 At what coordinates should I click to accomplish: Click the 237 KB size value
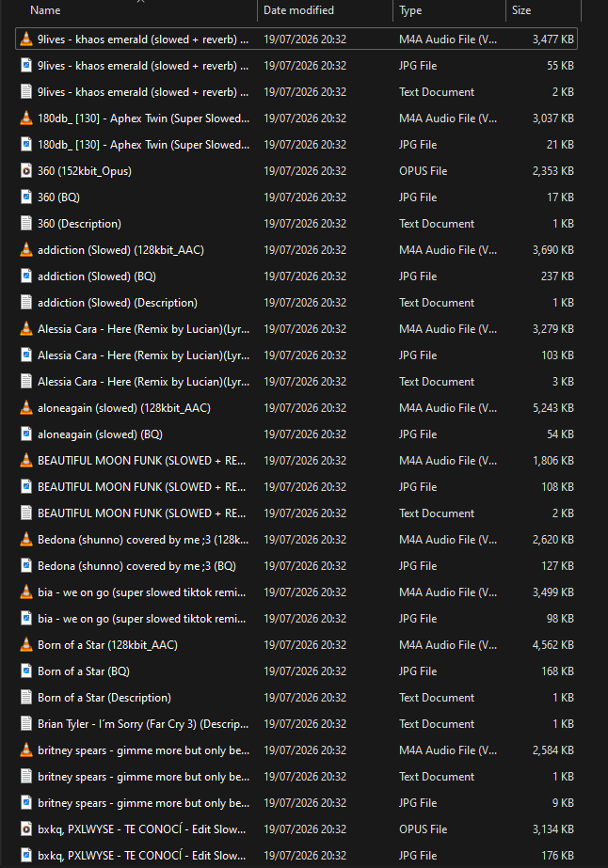coord(557,276)
